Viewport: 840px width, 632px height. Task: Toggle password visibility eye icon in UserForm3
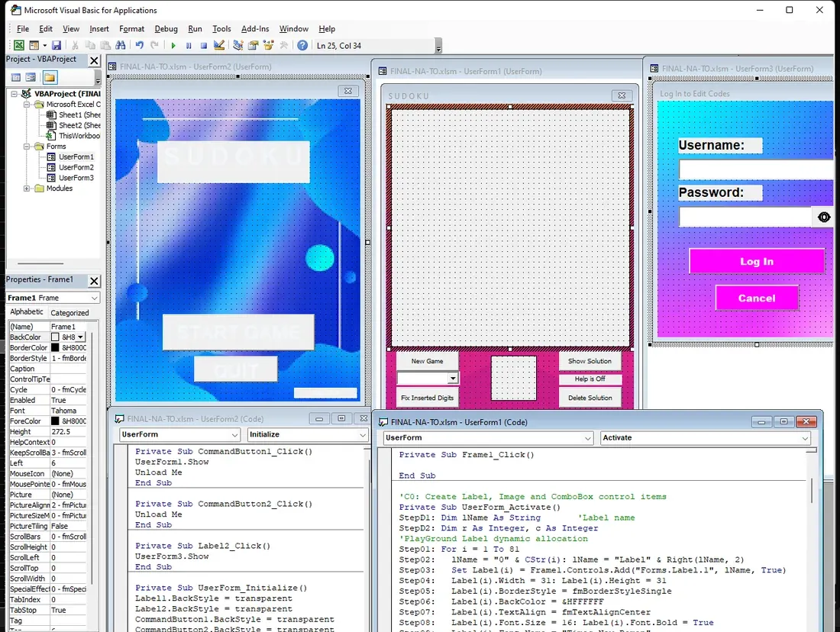(x=824, y=217)
